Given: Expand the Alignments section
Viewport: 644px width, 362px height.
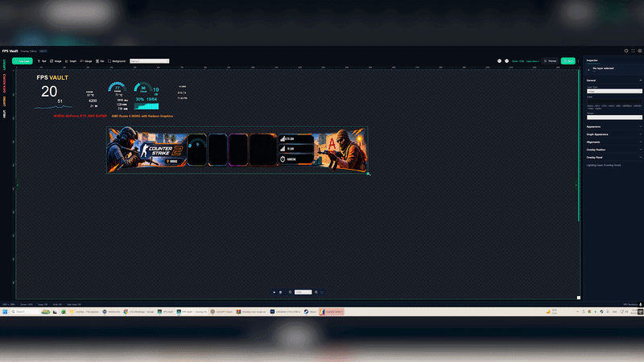Looking at the screenshot, I should coord(613,142).
